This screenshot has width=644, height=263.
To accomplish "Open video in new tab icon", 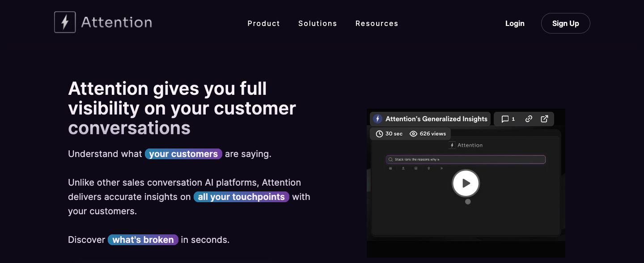I will tap(544, 119).
